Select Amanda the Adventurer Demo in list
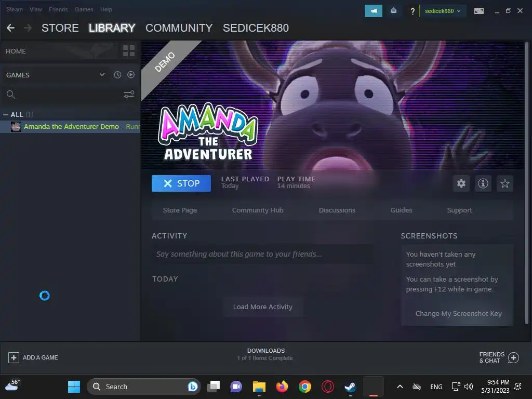Image resolution: width=532 pixels, height=399 pixels. click(70, 127)
